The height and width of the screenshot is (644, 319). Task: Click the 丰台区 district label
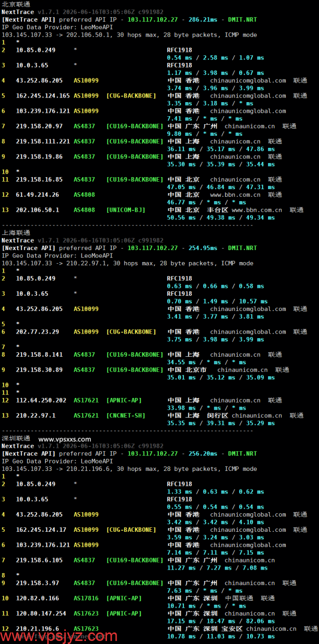click(x=219, y=210)
